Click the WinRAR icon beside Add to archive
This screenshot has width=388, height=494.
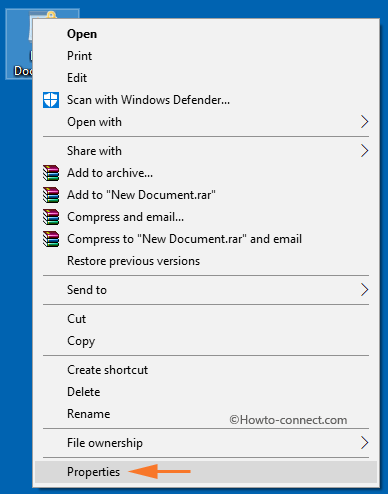[51, 173]
